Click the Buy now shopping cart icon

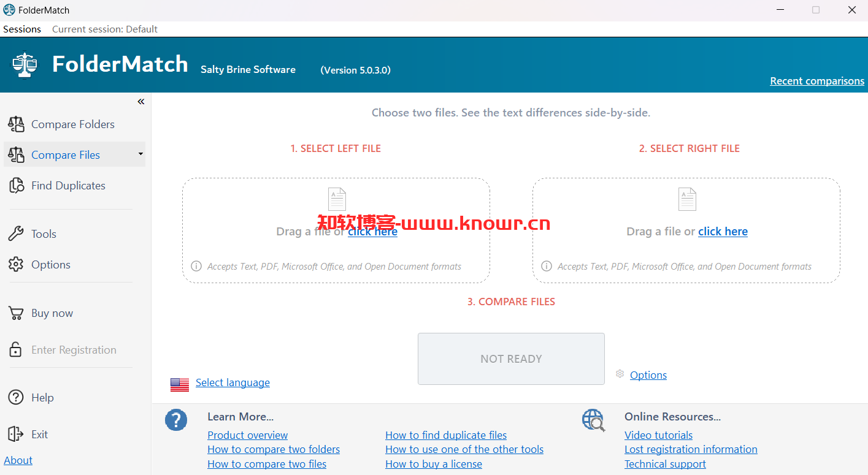(x=16, y=313)
